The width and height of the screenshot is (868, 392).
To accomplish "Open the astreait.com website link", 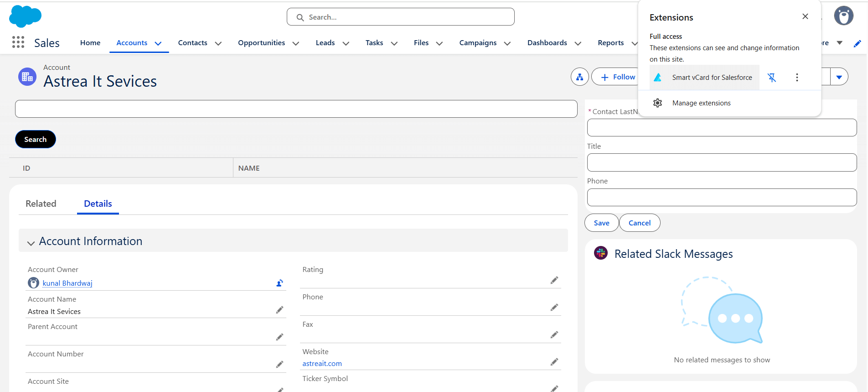I will (322, 364).
